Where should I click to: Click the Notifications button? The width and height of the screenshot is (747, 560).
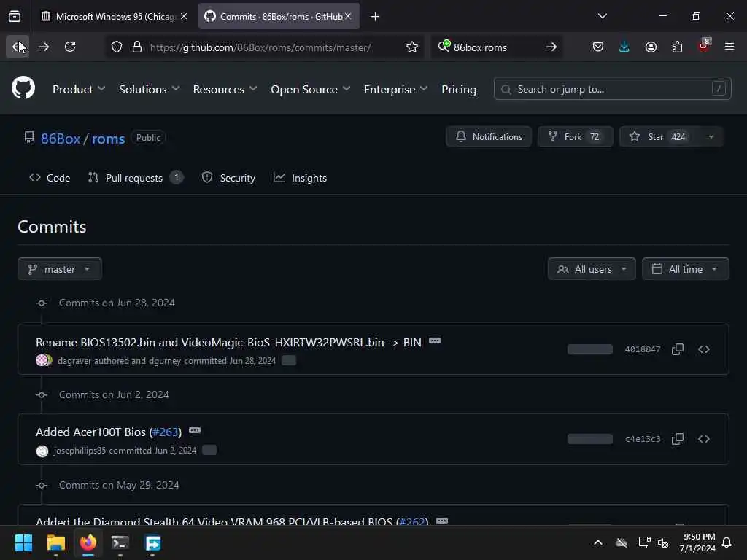coord(488,136)
